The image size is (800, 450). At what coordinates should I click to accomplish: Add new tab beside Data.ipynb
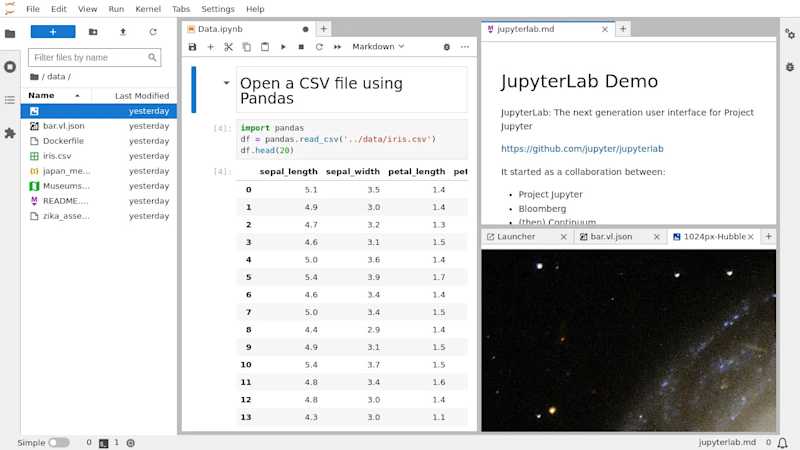coord(323,29)
